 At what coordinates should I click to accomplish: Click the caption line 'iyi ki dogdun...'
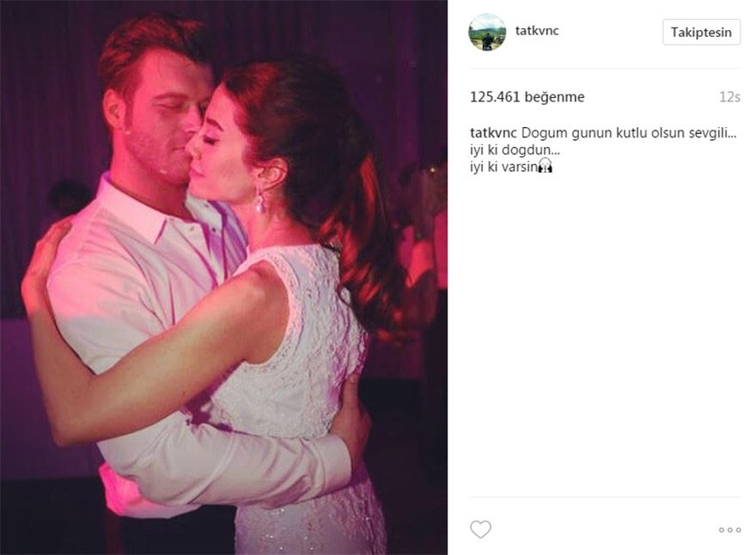pyautogui.click(x=515, y=150)
